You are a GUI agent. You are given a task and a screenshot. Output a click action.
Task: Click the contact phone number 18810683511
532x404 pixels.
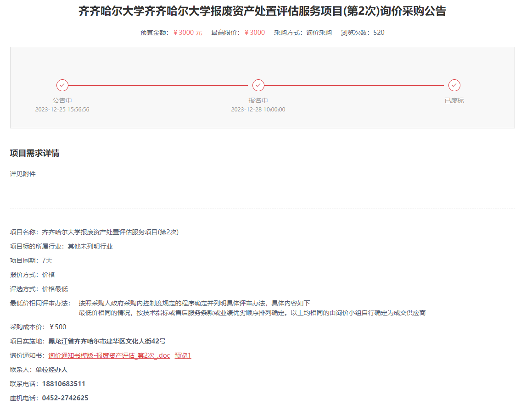(63, 384)
